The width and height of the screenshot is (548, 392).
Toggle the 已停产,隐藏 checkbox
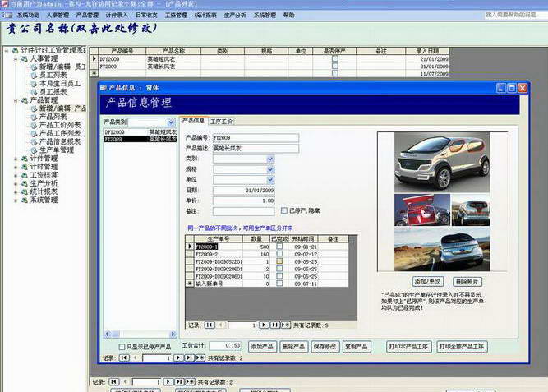(x=283, y=210)
